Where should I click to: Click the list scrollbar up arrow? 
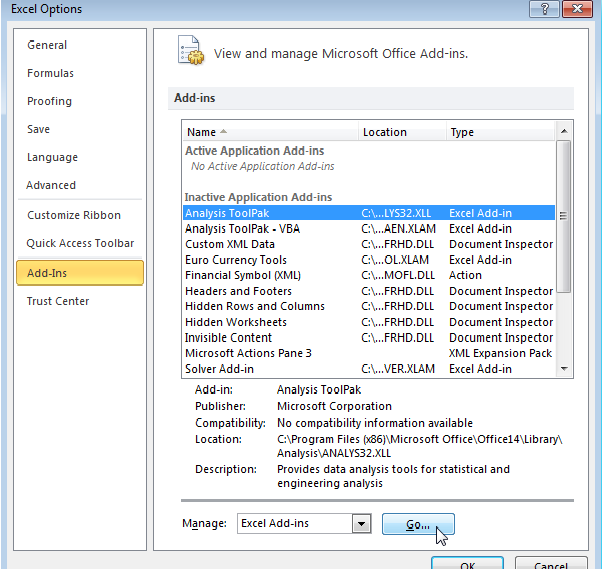pos(564,131)
